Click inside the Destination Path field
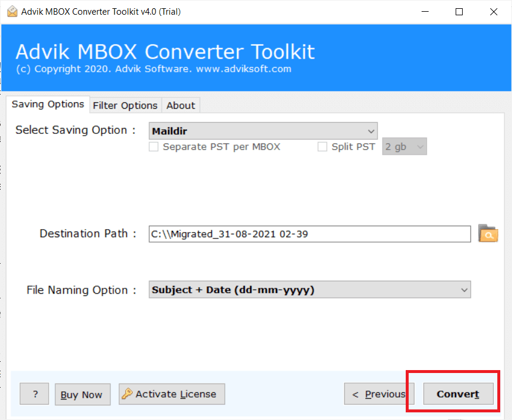Image resolution: width=512 pixels, height=420 pixels. (x=309, y=234)
